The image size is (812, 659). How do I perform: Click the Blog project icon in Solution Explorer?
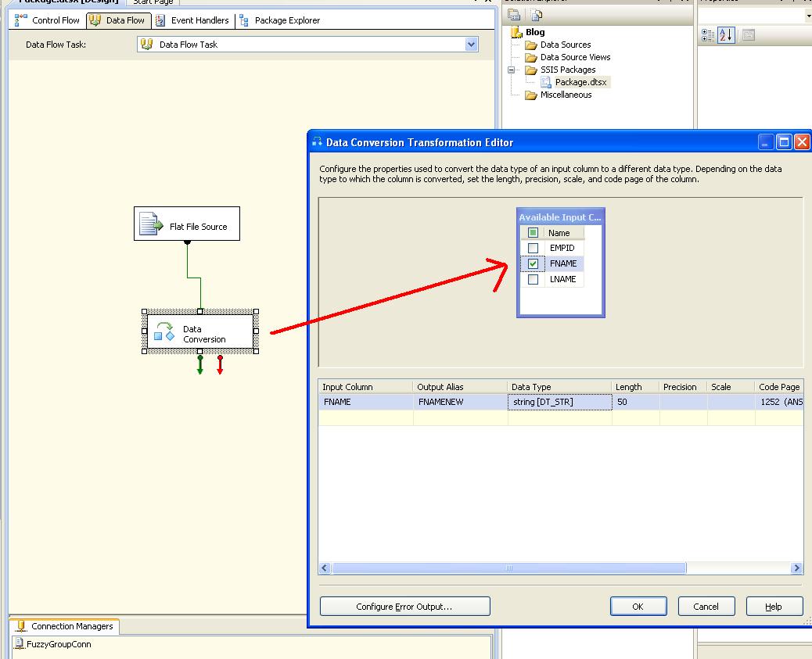pos(516,32)
